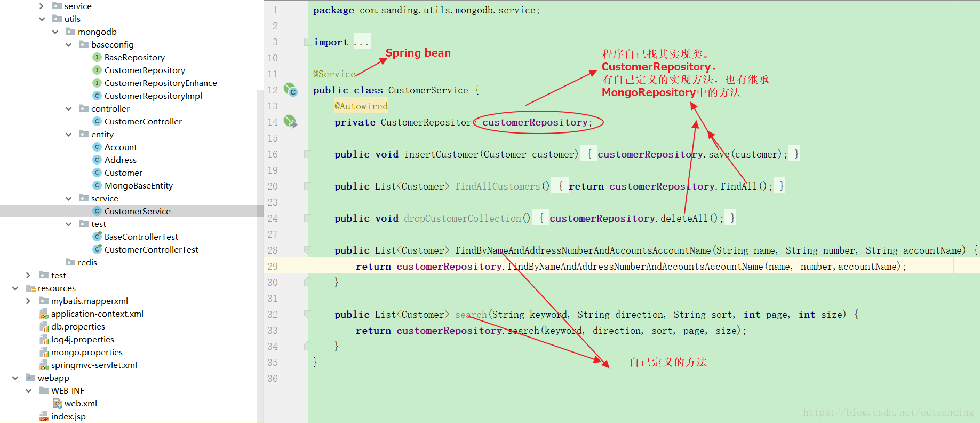Screen dimensions: 980x423
Task: Collapse the service folder under mongodb
Action: point(68,198)
